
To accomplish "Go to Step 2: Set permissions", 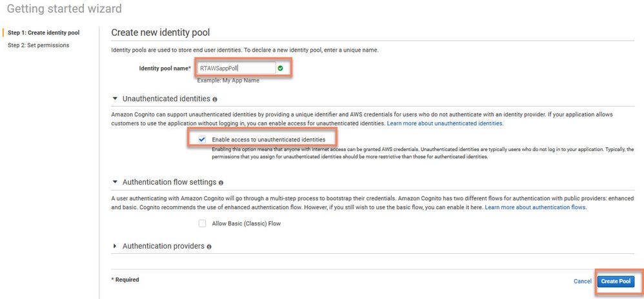I will (38, 45).
